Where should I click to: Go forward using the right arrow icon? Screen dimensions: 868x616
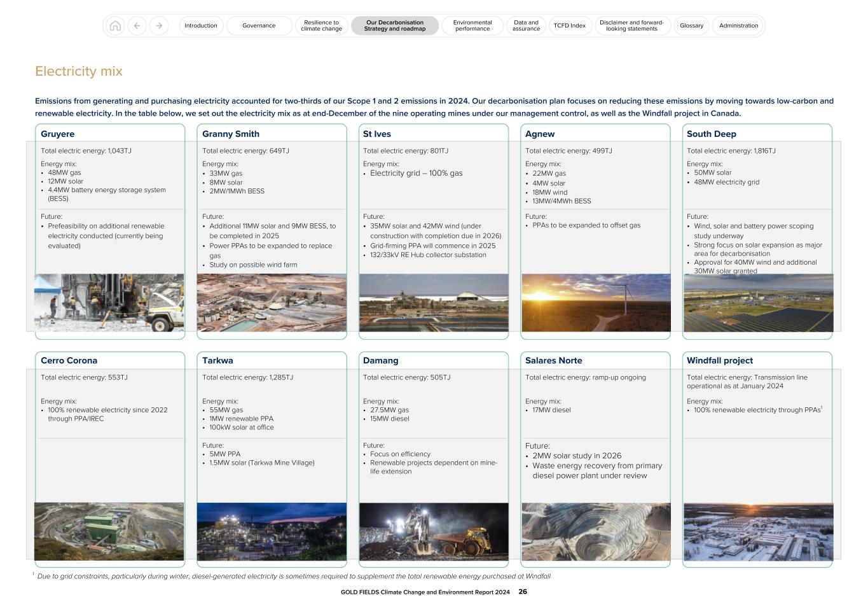pos(158,25)
